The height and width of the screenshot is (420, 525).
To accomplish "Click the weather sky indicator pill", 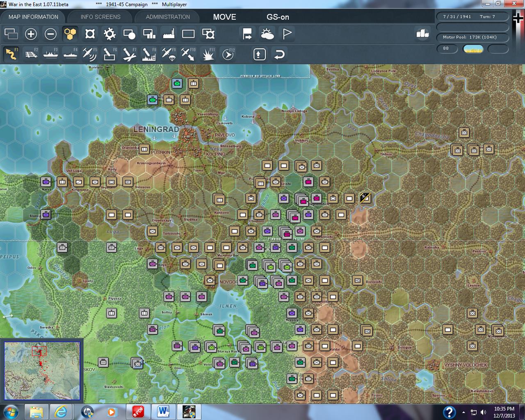I will point(473,49).
